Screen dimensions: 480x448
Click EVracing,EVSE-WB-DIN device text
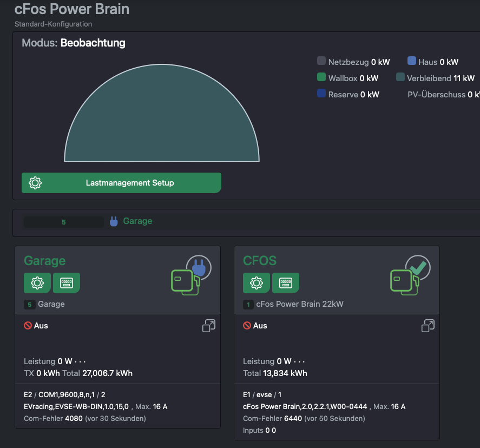[76, 406]
